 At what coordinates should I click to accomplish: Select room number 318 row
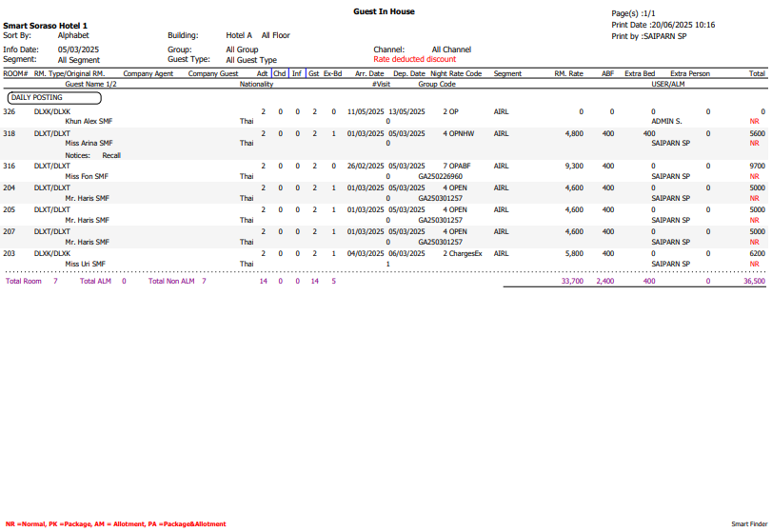click(10, 133)
